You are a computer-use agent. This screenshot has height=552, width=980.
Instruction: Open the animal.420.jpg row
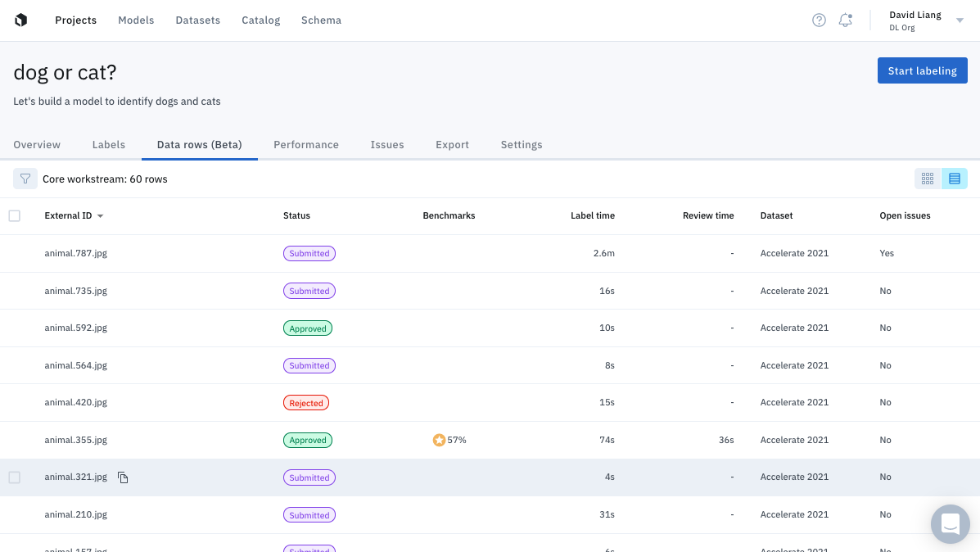click(x=490, y=403)
